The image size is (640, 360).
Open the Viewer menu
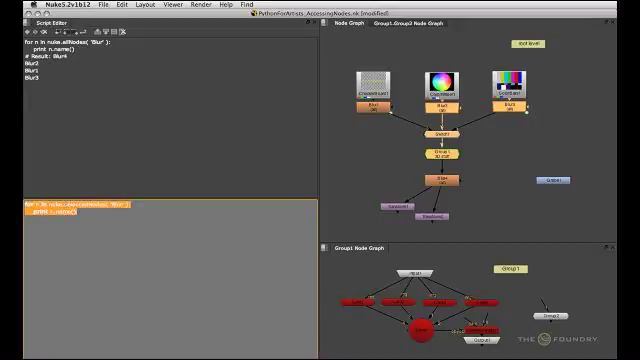pyautogui.click(x=173, y=4)
